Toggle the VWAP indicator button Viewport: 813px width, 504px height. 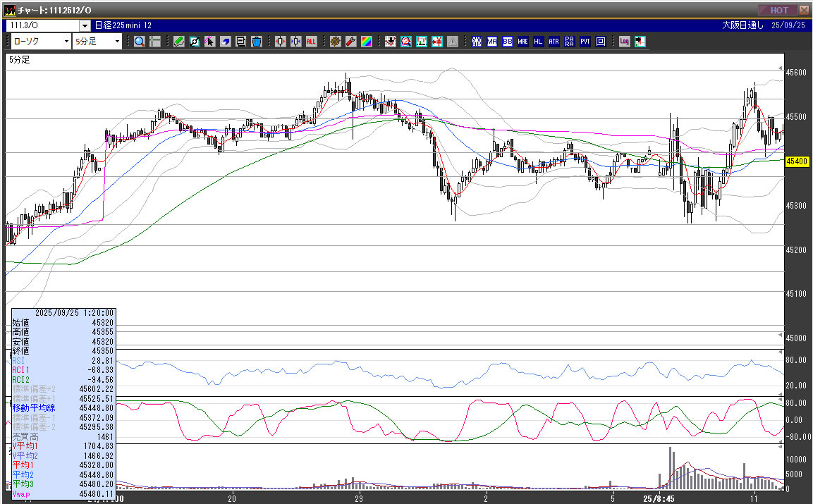pos(476,42)
